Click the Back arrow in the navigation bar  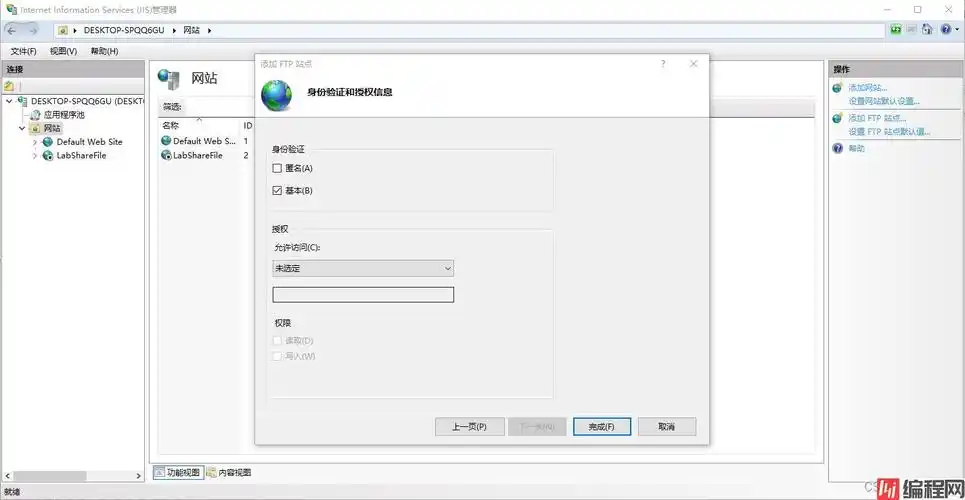click(12, 30)
